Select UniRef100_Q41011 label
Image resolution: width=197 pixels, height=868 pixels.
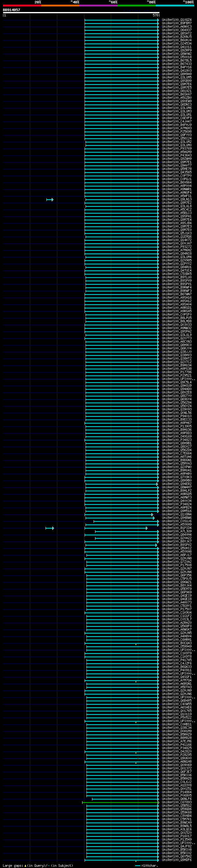click(177, 47)
